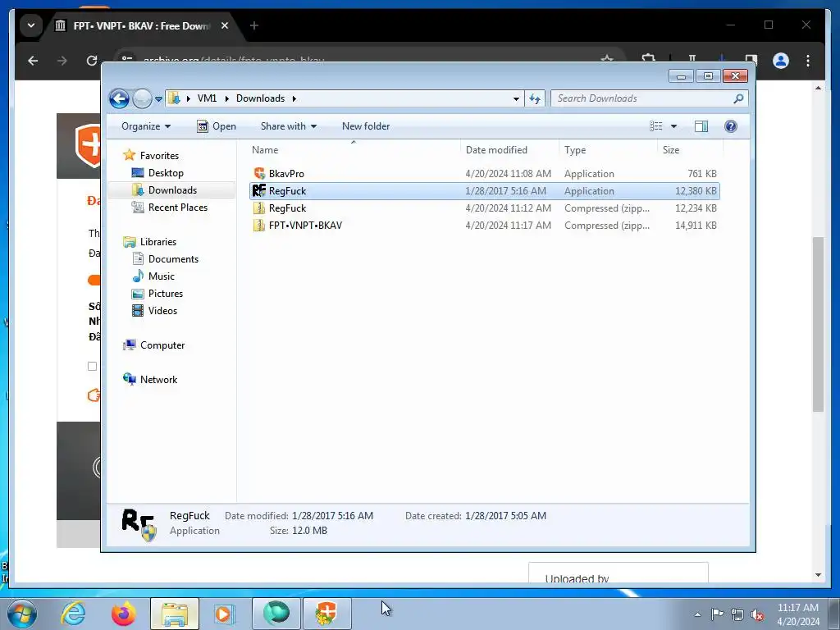The width and height of the screenshot is (840, 630).
Task: Open address bar previous locations dropdown
Action: pyautogui.click(x=516, y=99)
